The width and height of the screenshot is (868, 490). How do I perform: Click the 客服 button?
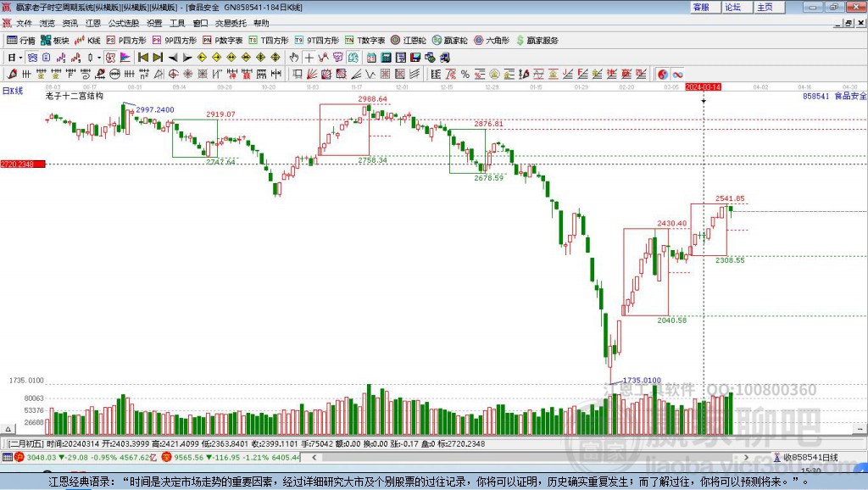pos(704,7)
